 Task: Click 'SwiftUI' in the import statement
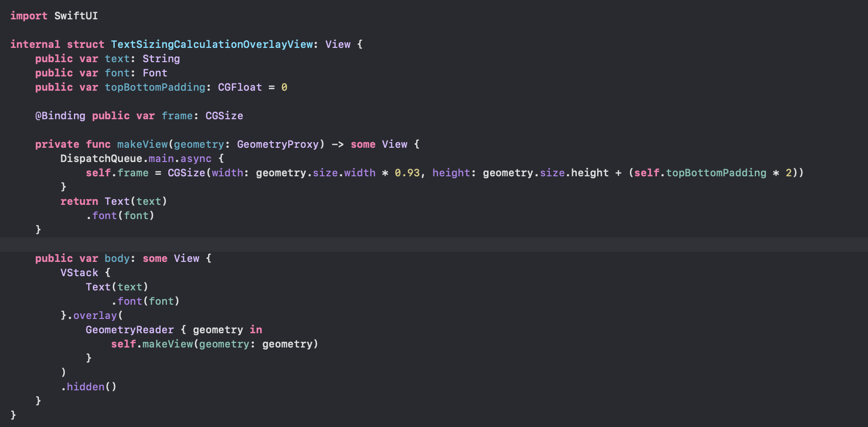click(76, 16)
